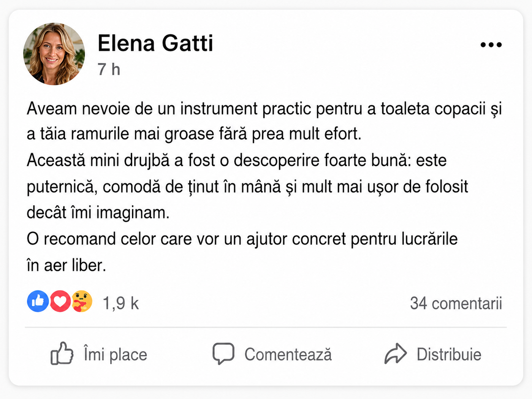Select the Comentează label
The height and width of the screenshot is (399, 532).
288,355
